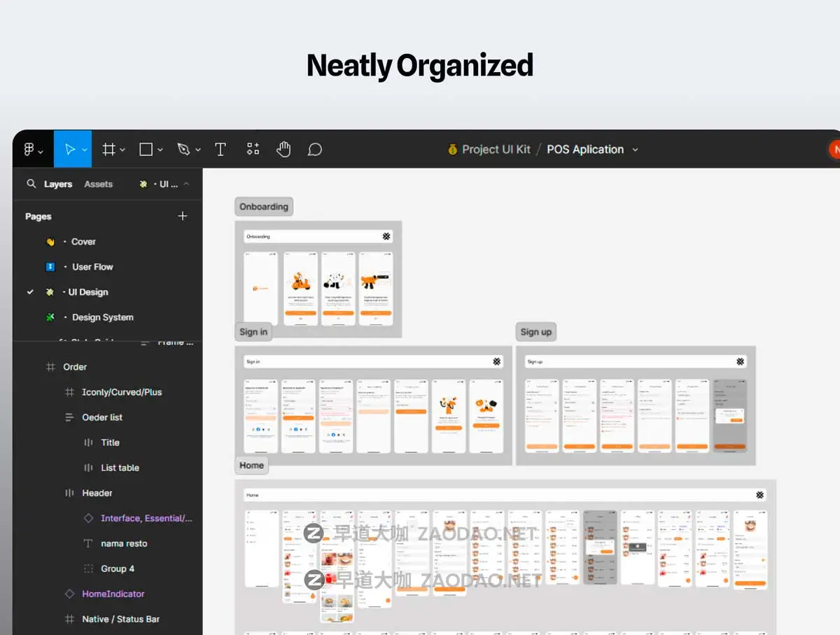The width and height of the screenshot is (840, 635).
Task: Select the Frame tool
Action: tap(108, 149)
